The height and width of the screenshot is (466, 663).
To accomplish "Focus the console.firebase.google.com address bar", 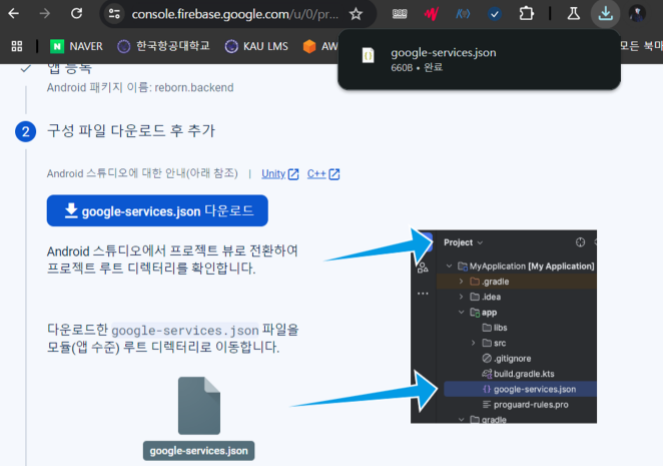I will coord(235,14).
